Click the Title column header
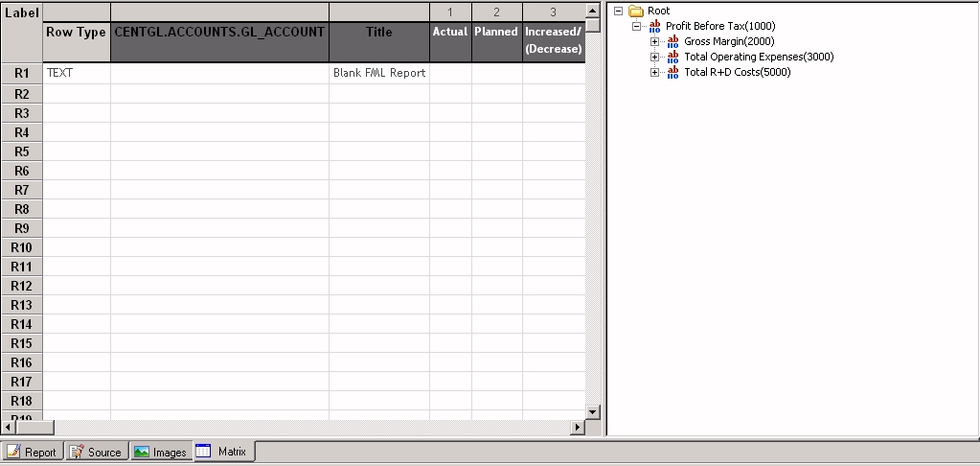 378,42
